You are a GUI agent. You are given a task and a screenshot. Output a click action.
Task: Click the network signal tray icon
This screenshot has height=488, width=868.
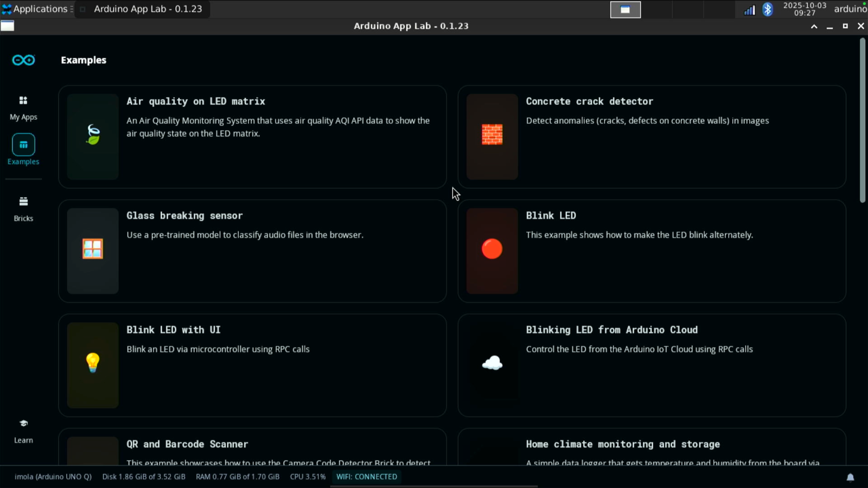(x=749, y=10)
